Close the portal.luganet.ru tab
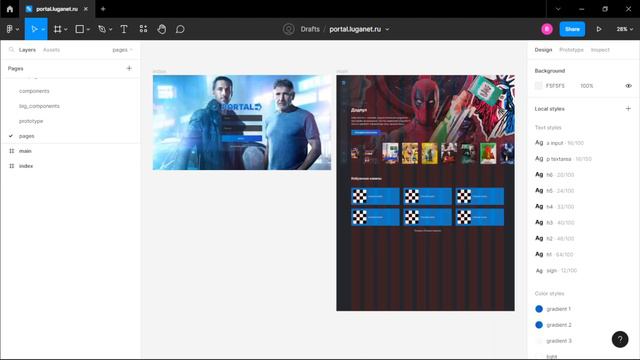This screenshot has width=640, height=360. point(86,9)
